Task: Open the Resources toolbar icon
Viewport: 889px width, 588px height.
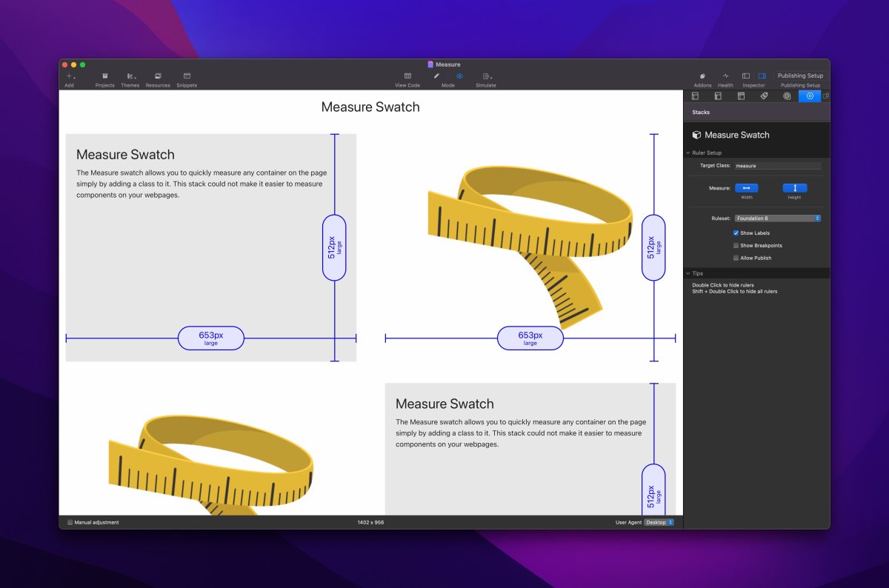Action: [158, 76]
